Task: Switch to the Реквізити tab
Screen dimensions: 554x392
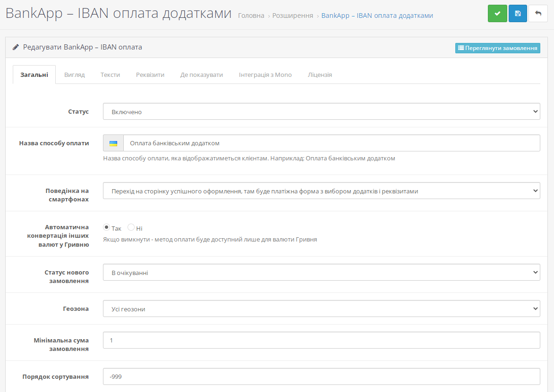Action: [x=150, y=75]
